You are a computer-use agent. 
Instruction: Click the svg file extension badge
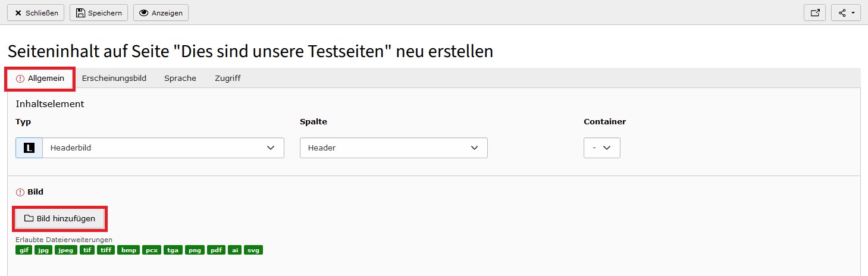254,250
